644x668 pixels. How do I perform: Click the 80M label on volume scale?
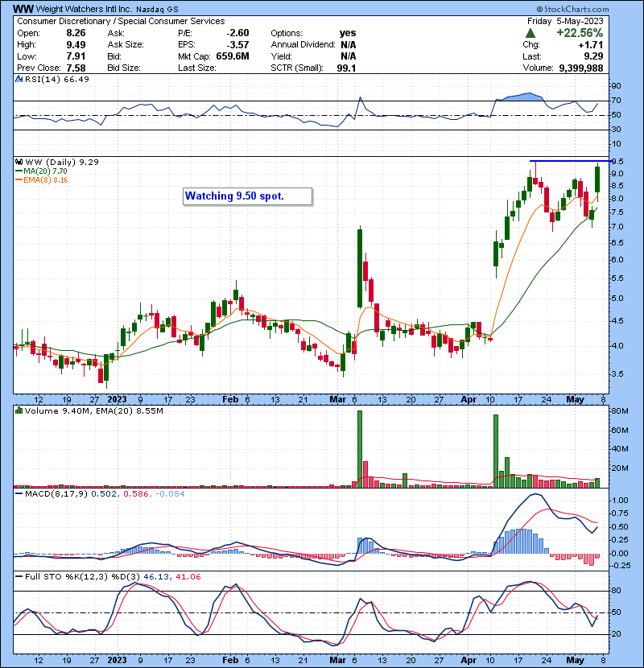pos(619,411)
